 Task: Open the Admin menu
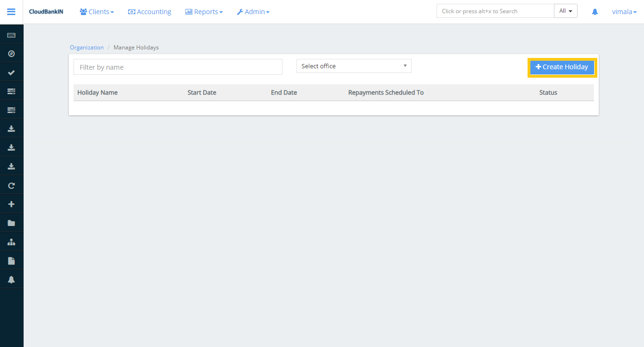pyautogui.click(x=253, y=12)
